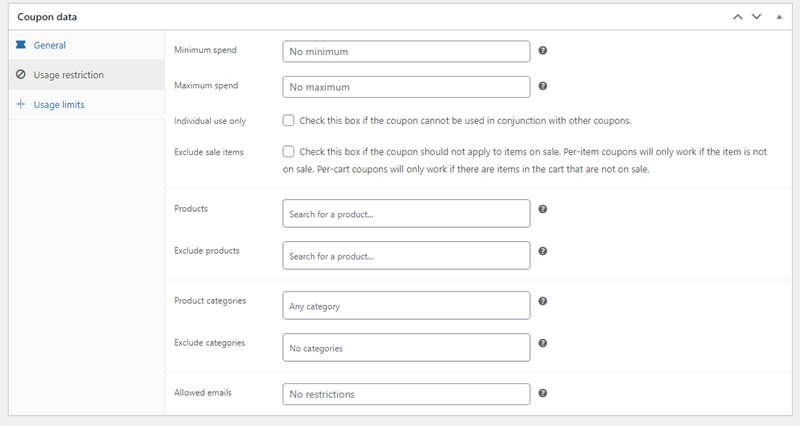
Task: Show help tooltip for Maximum spend
Action: [x=543, y=86]
